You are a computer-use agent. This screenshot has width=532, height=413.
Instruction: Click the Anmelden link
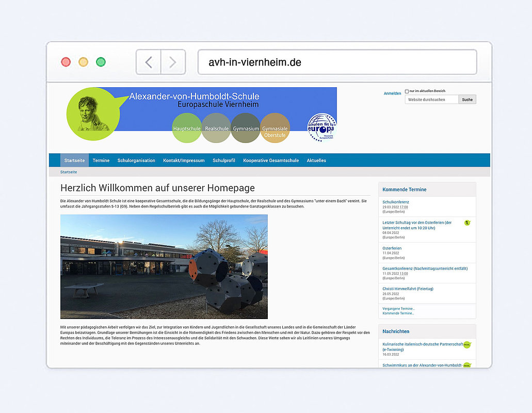392,93
